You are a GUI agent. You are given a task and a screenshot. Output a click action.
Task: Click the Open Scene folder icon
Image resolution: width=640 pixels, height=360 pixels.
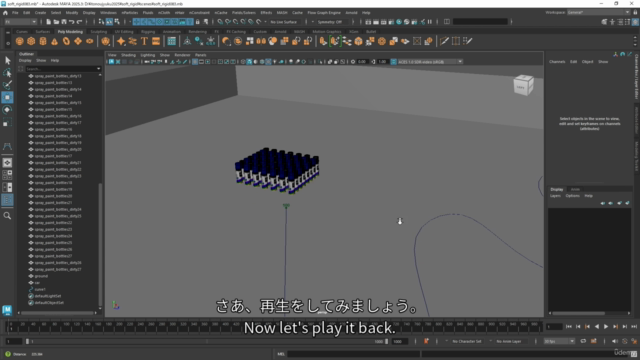click(56, 22)
